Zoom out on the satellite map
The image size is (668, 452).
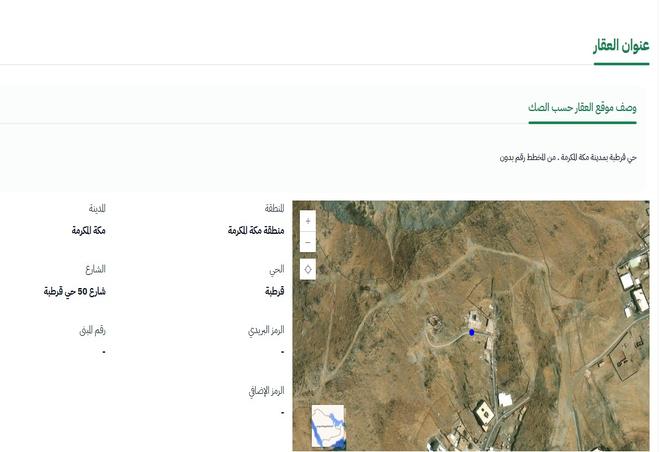coord(307,242)
